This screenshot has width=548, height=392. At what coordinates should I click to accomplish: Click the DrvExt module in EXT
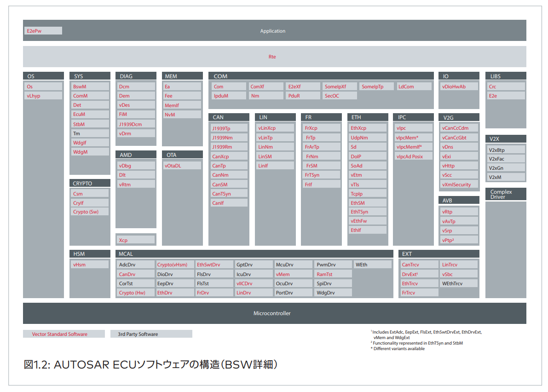tap(419, 274)
